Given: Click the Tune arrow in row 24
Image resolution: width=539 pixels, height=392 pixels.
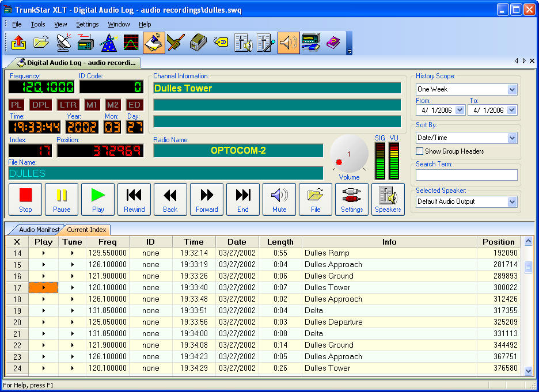Looking at the screenshot, I should 73,368.
